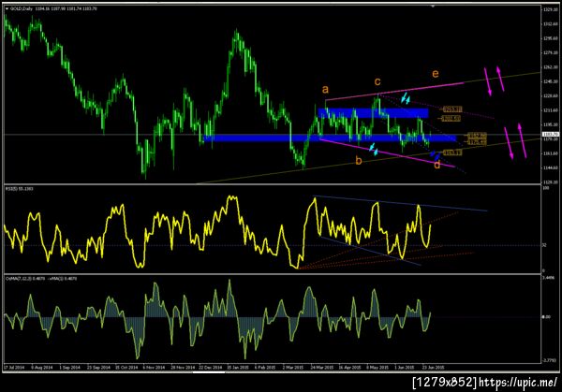Select the orange wave label 'b'

coord(359,160)
